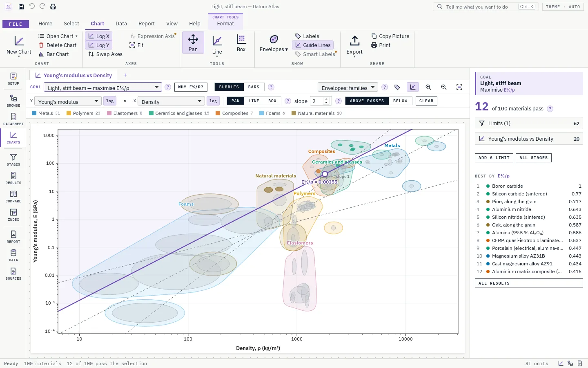Open the Export menu

tap(354, 46)
